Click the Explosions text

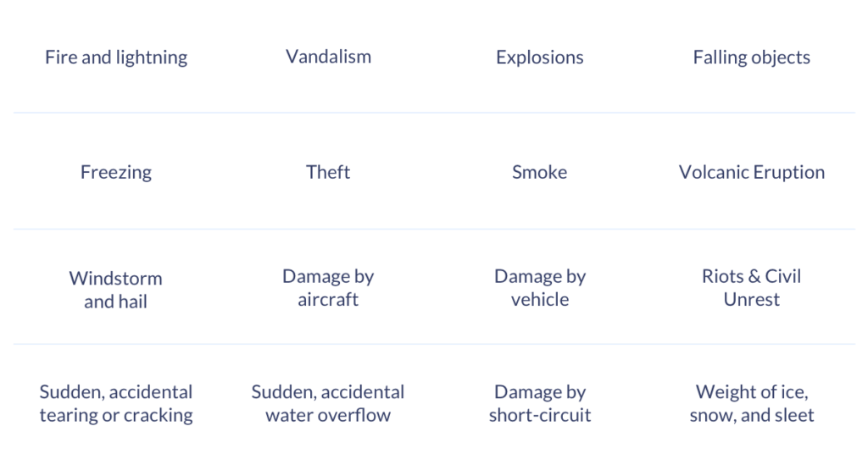[540, 58]
